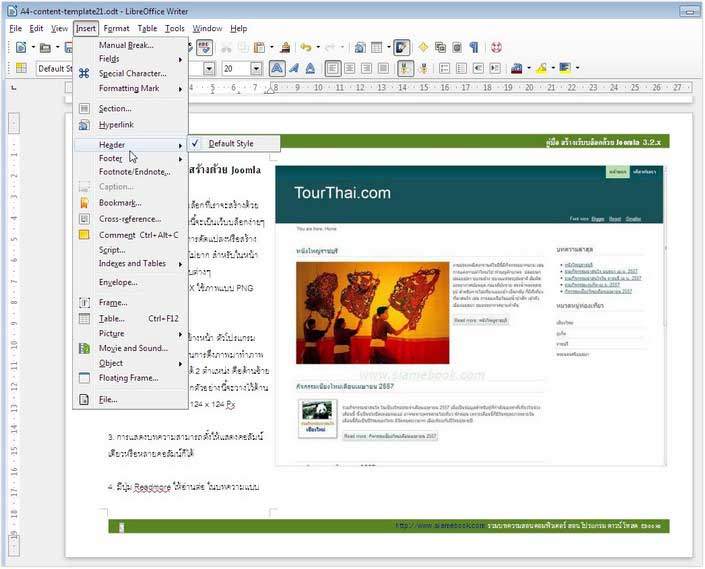This screenshot has height=569, width=705.
Task: Click the New document icon
Action: pos(21,47)
